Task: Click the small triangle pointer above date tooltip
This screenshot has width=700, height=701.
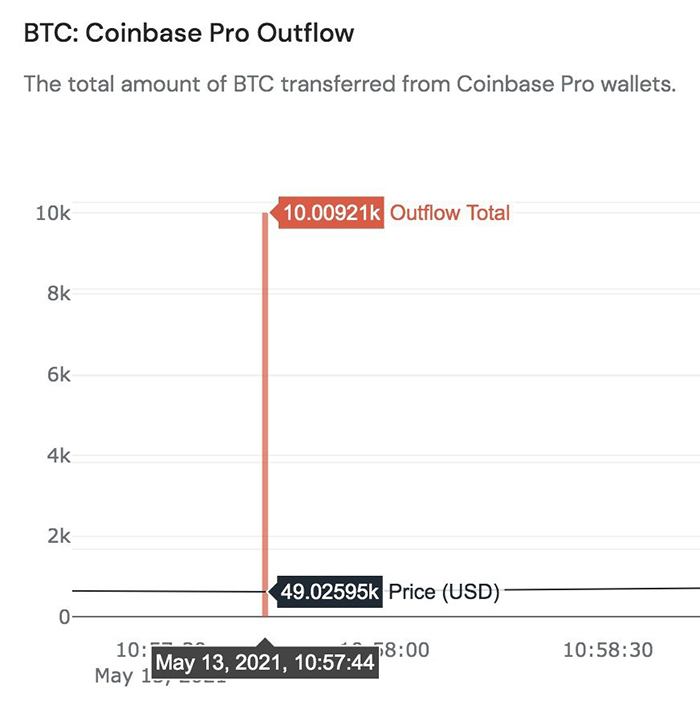Action: click(x=266, y=639)
